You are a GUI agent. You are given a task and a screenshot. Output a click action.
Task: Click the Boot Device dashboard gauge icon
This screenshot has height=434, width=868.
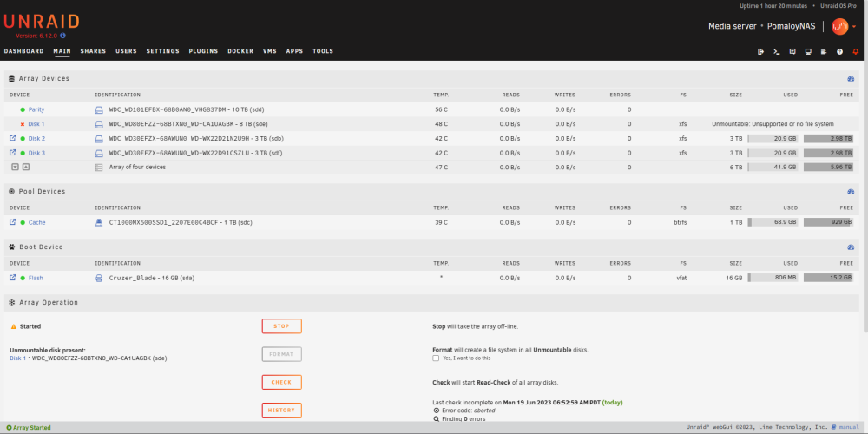pos(851,247)
